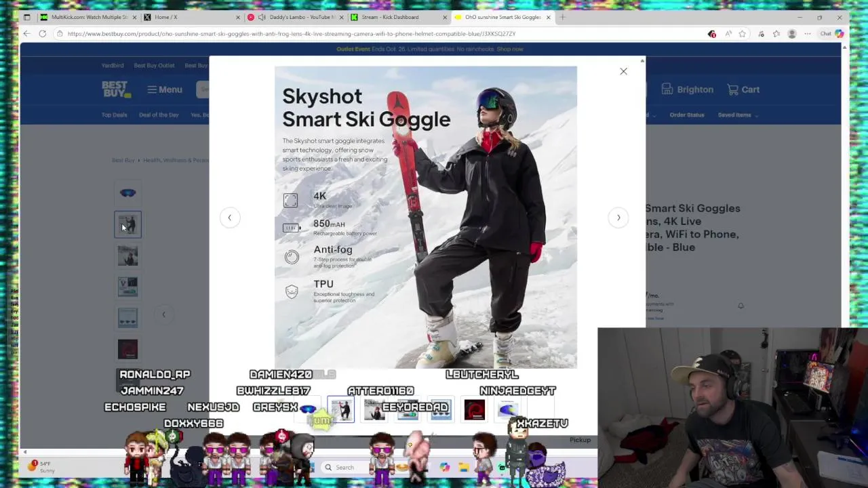Select the blue goggles top thumbnail in sidebar

click(x=127, y=193)
